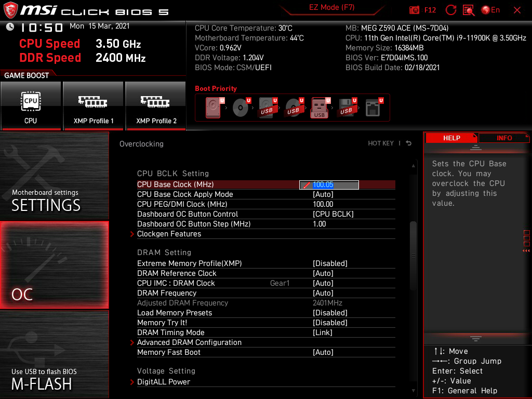Screen dimensions: 532x399
Task: Select the highlighted USB key boot device icon
Action: coord(320,108)
